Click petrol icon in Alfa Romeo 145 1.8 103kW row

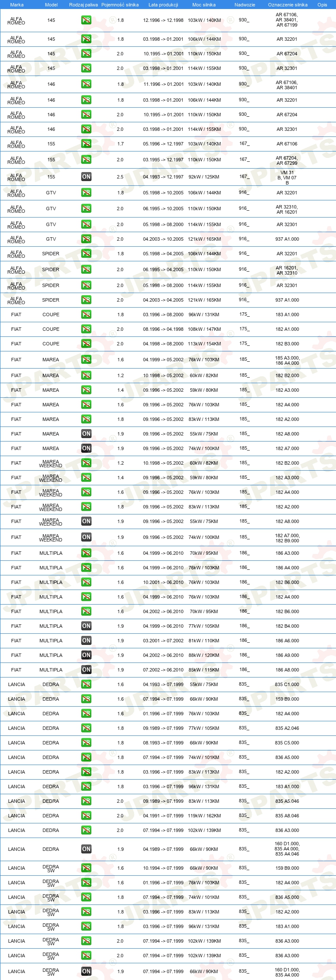point(86,20)
